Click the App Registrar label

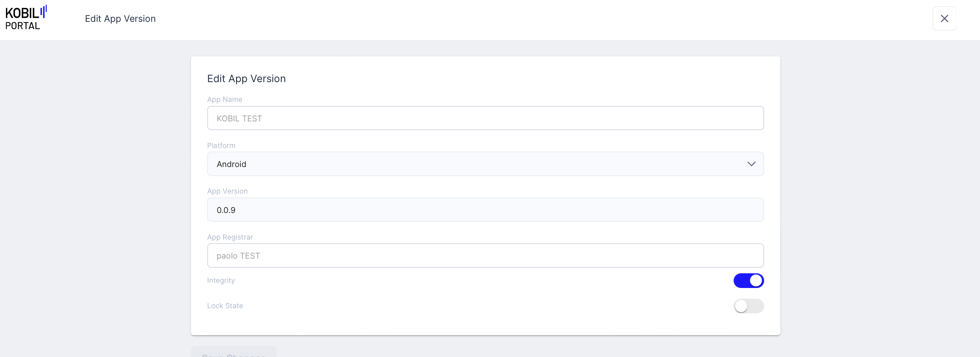230,237
